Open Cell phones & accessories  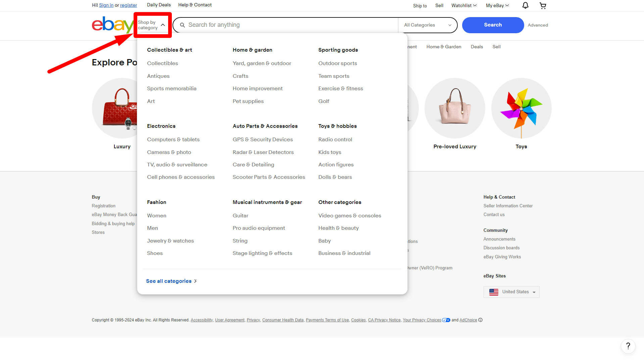point(181,177)
